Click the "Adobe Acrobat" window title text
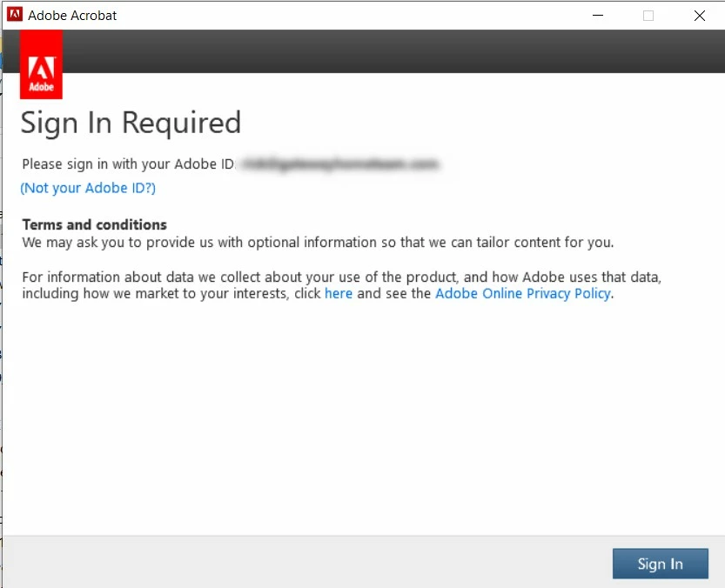This screenshot has height=588, width=725. point(72,16)
